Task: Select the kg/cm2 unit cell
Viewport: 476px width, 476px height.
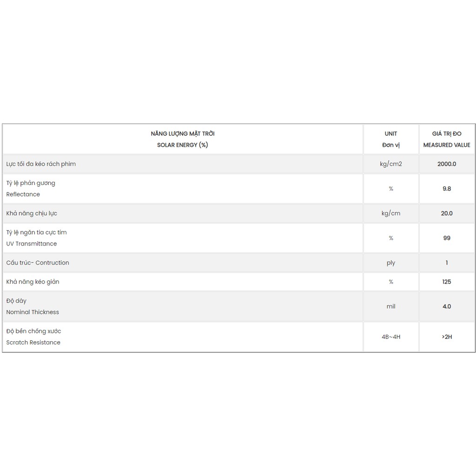Action: [391, 164]
